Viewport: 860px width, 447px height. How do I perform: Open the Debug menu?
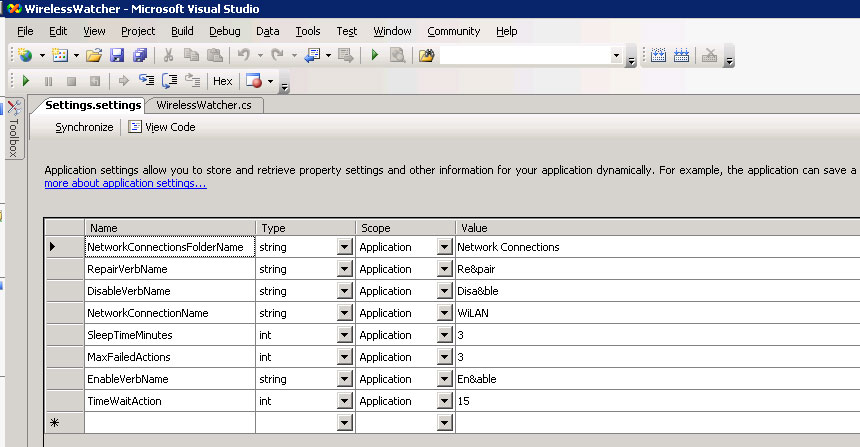pos(225,31)
